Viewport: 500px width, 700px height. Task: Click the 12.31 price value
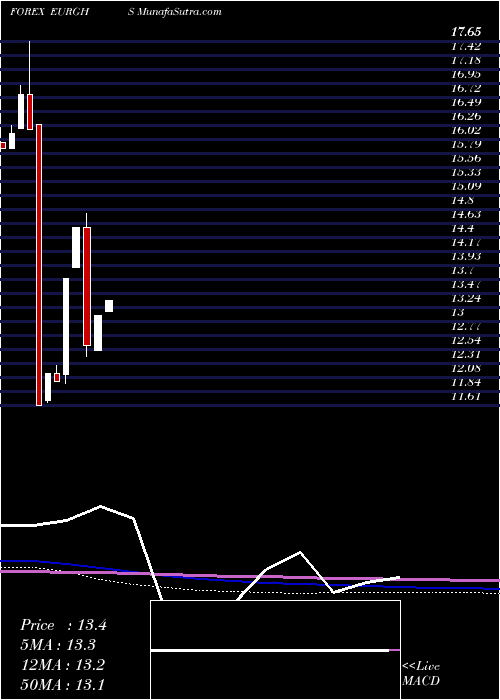pyautogui.click(x=466, y=354)
